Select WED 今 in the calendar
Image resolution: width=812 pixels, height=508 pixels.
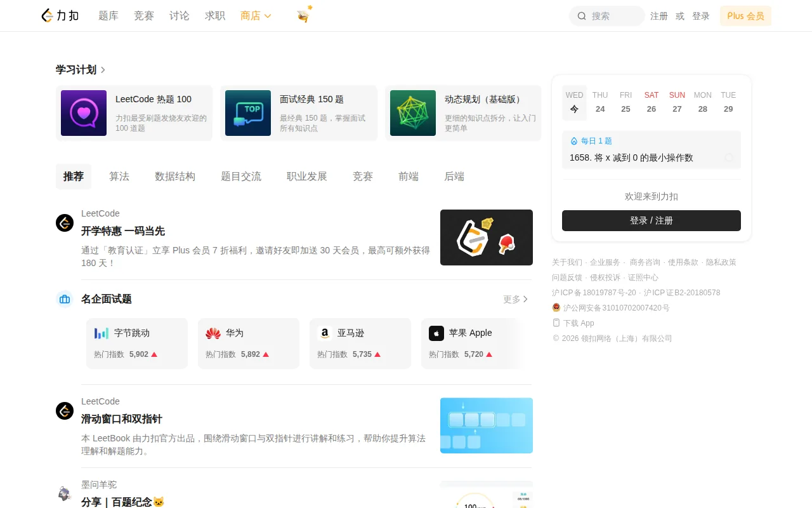(x=575, y=102)
